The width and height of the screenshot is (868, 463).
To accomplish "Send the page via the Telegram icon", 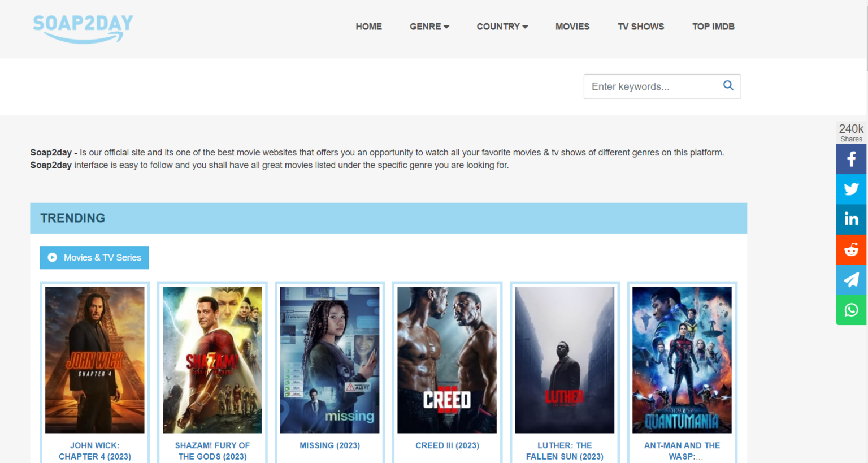I will click(x=851, y=280).
